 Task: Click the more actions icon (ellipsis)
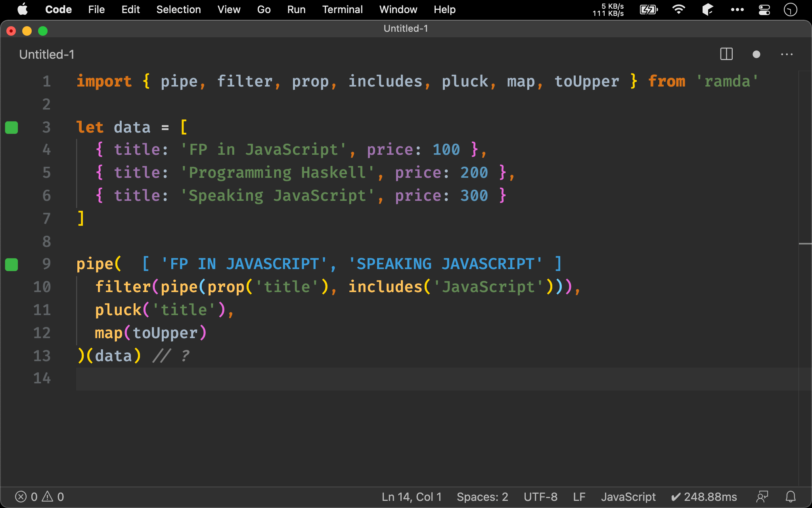tap(787, 54)
